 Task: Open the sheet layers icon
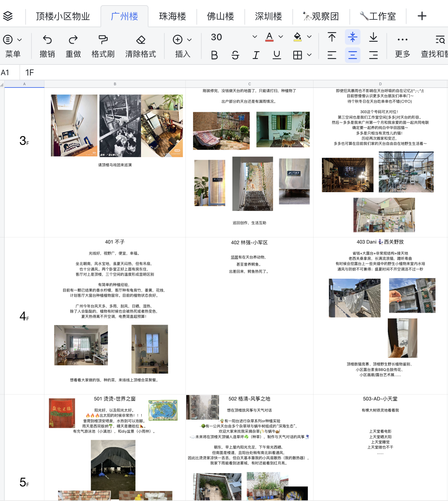pos(8,16)
